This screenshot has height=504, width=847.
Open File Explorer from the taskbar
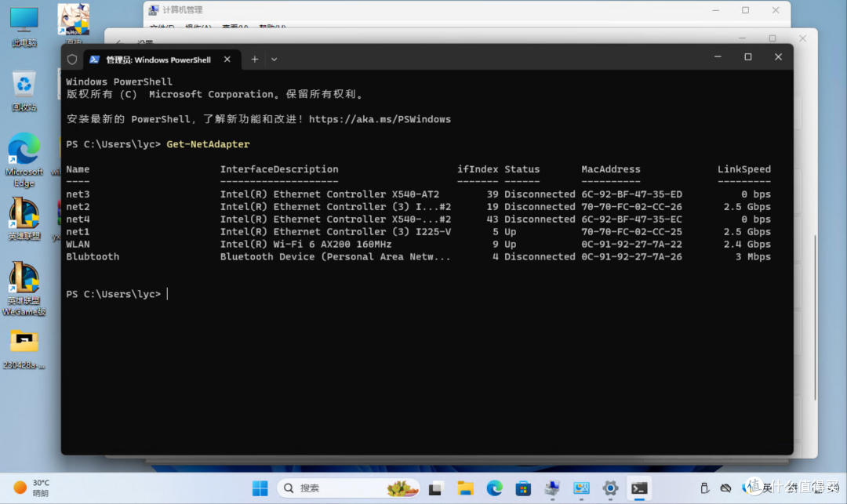[x=465, y=488]
